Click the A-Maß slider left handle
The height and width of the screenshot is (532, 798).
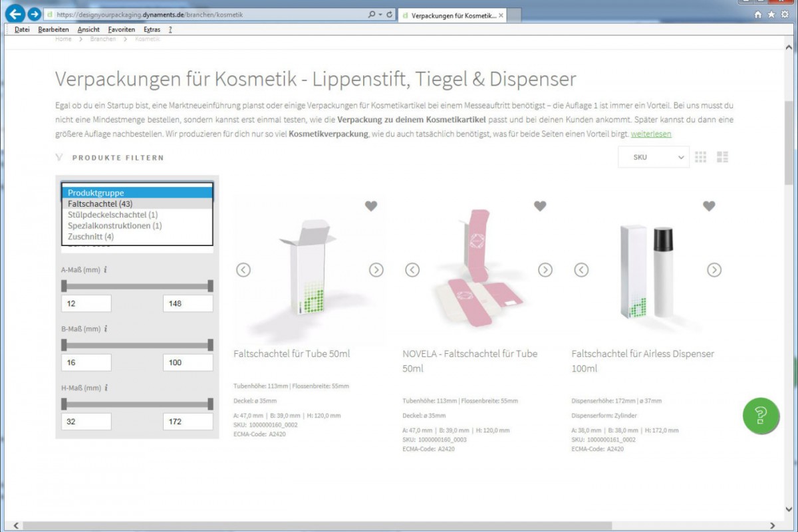pyautogui.click(x=64, y=286)
